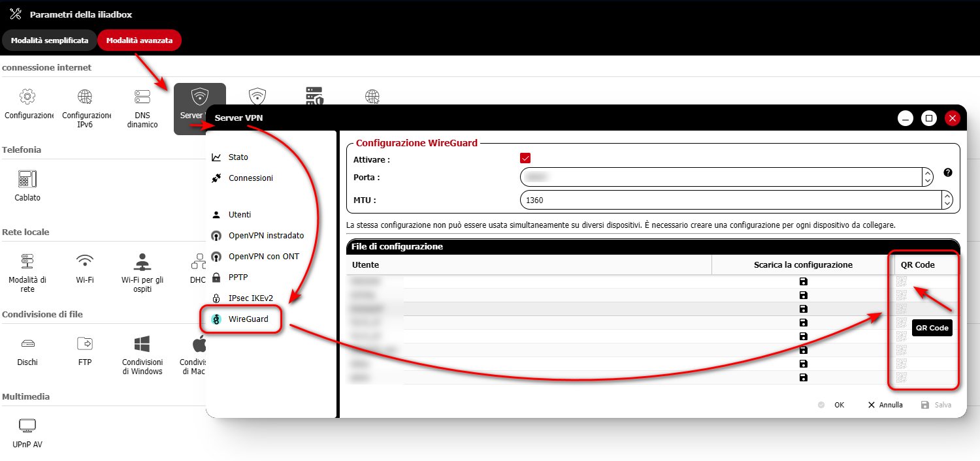Click the Utente column header
980x461 pixels.
pos(529,264)
